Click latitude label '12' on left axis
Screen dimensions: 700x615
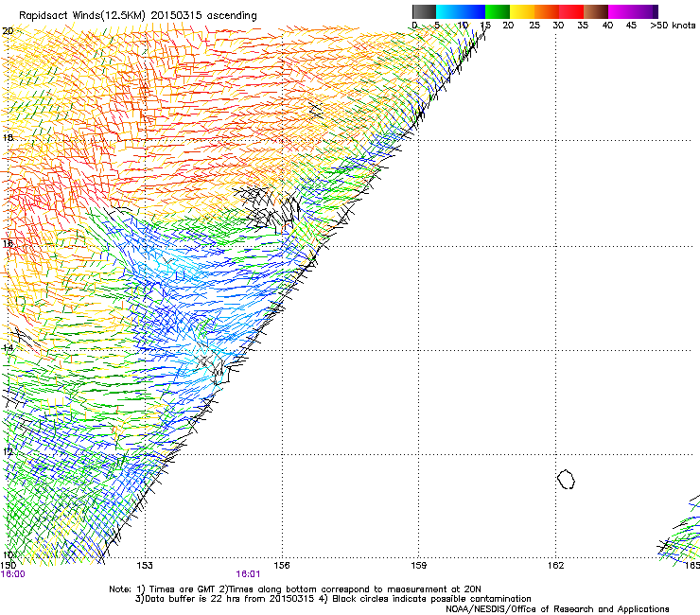(x=8, y=451)
